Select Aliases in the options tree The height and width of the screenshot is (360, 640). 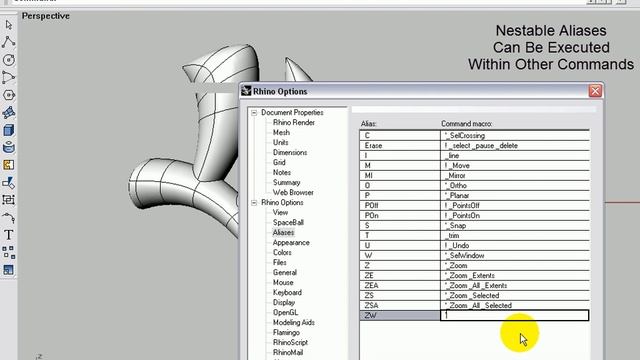[x=283, y=233]
